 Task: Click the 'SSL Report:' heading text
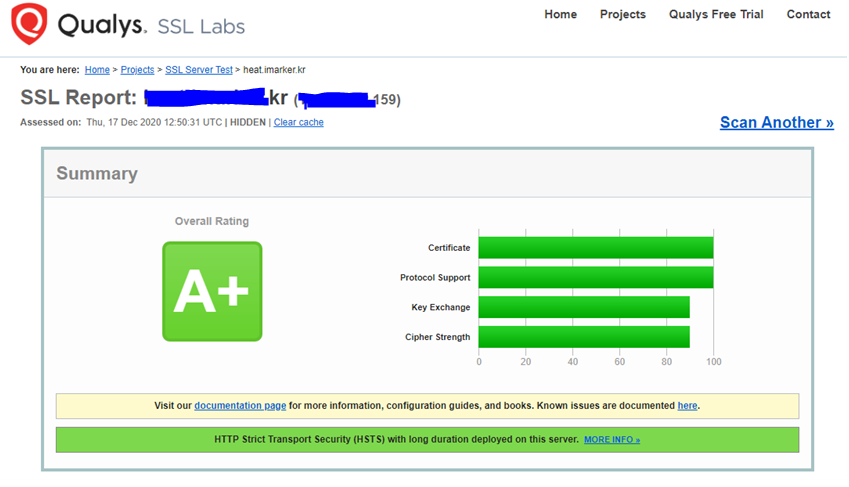click(x=79, y=98)
